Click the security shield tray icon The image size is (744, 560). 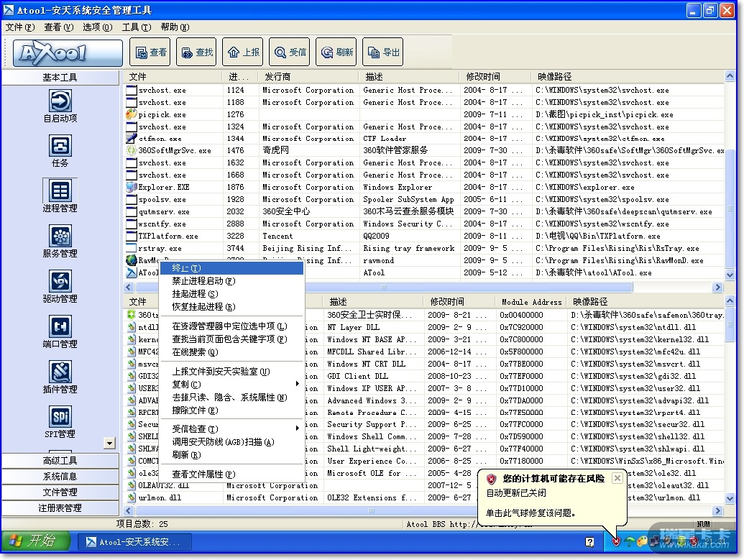[x=616, y=541]
